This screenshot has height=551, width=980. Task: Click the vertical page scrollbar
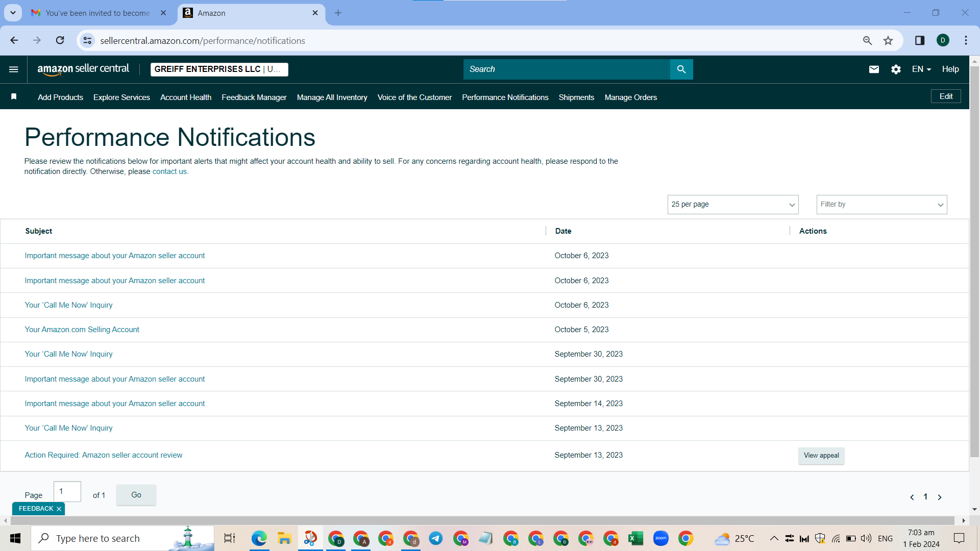(x=974, y=261)
